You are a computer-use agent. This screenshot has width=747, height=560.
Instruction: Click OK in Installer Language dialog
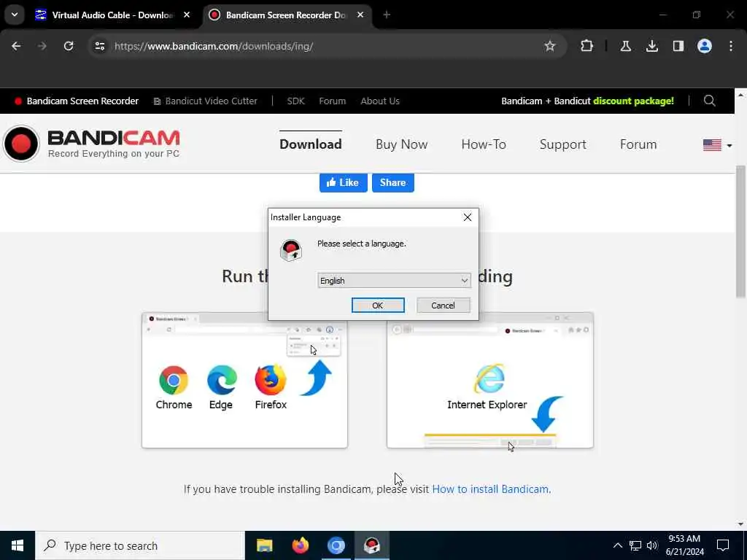[x=378, y=306]
